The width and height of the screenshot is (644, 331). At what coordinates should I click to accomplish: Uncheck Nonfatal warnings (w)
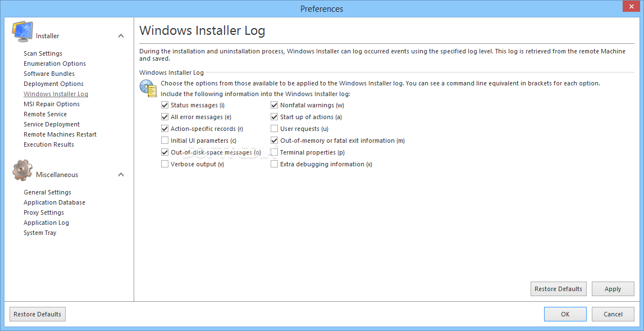pos(275,105)
